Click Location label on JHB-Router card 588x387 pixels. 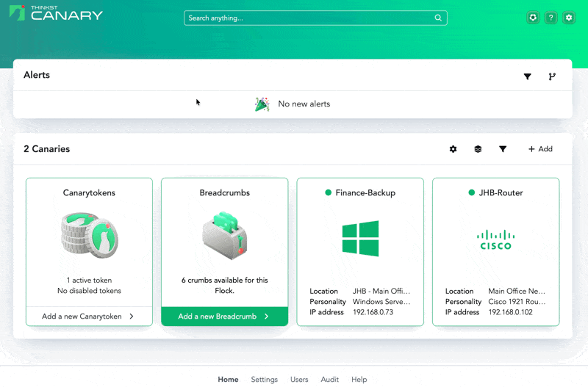point(459,291)
